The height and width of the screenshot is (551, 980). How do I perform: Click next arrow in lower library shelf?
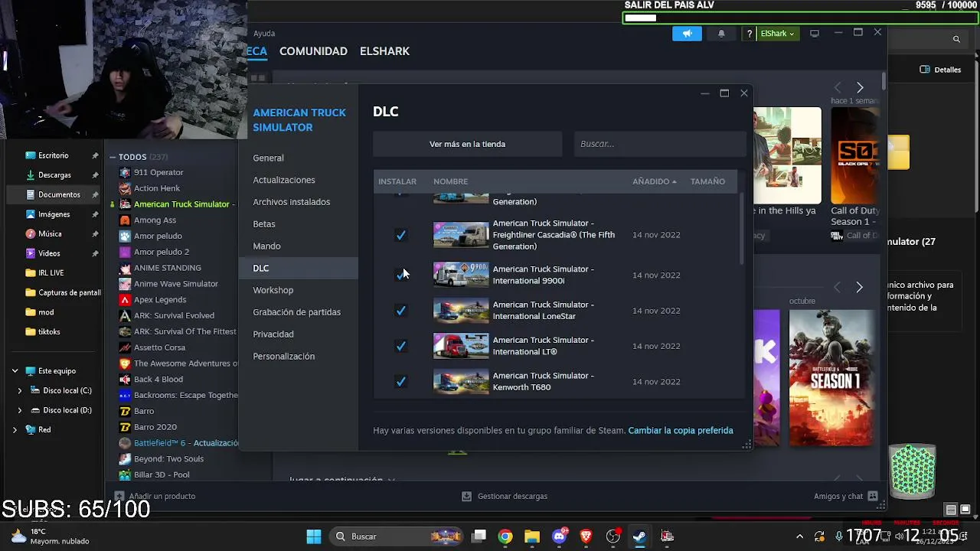coord(859,287)
